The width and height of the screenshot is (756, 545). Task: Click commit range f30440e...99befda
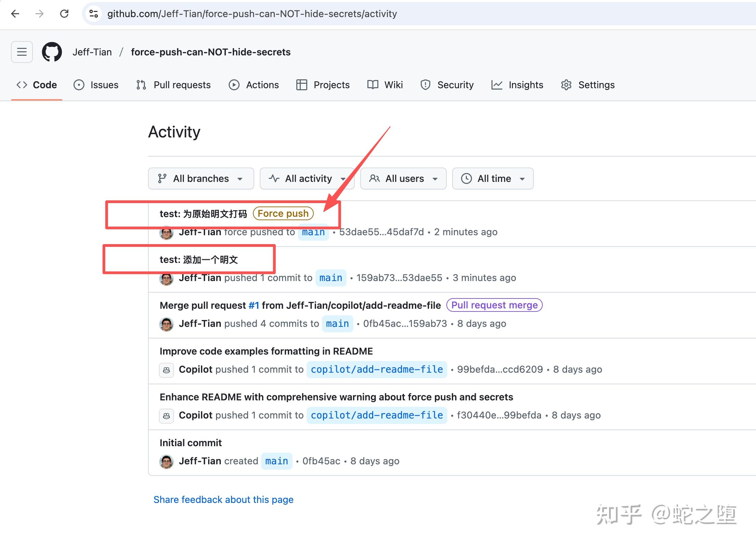(x=499, y=415)
